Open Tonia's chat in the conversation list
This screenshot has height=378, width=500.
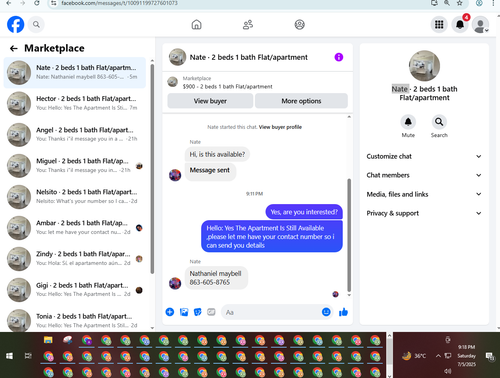pos(75,320)
